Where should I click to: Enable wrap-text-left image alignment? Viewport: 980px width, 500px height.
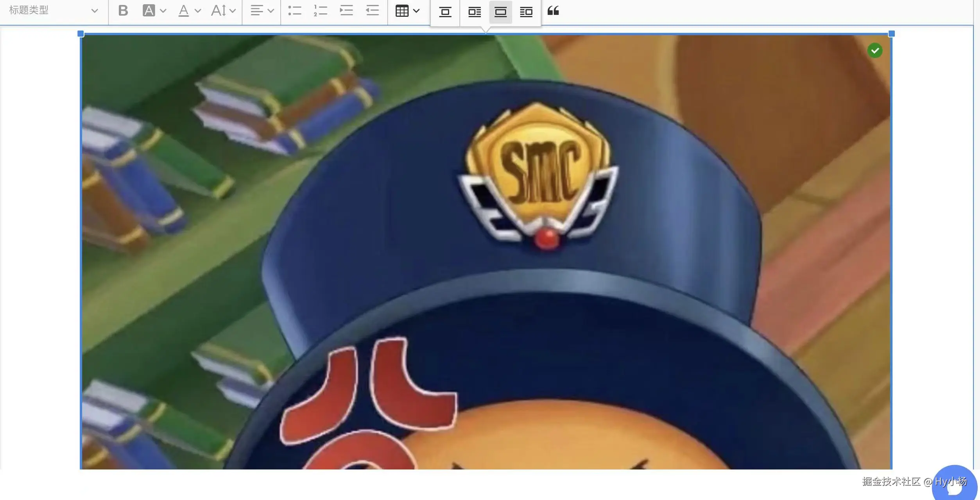(526, 12)
